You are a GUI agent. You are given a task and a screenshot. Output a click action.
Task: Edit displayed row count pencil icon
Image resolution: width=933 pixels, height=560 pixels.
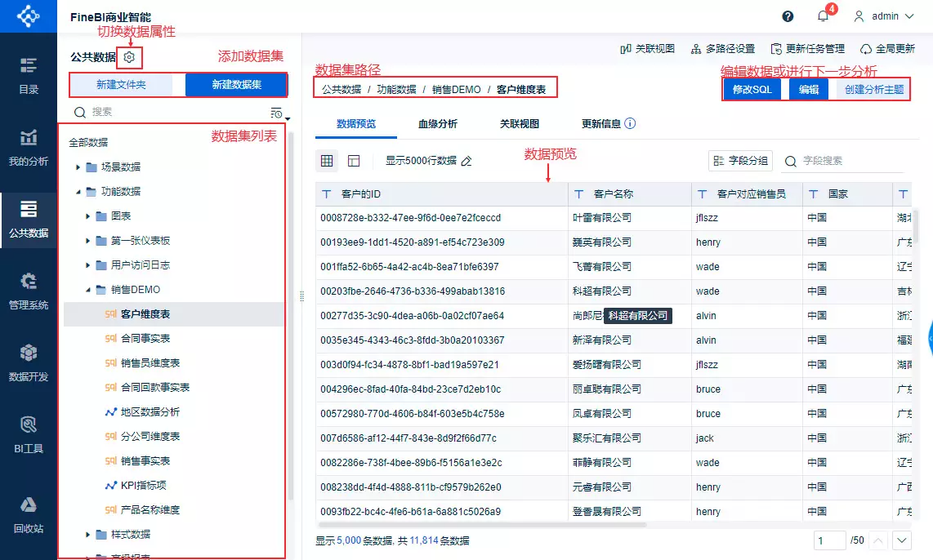(466, 161)
